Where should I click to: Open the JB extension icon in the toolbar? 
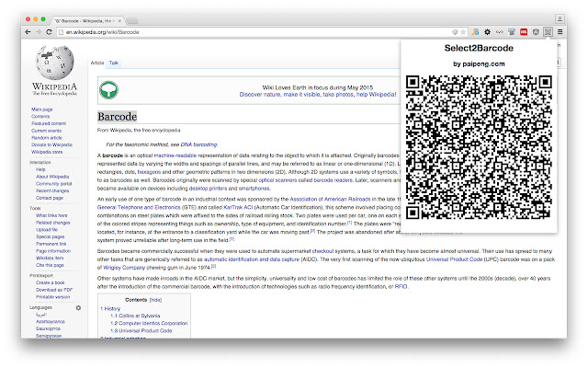[475, 32]
